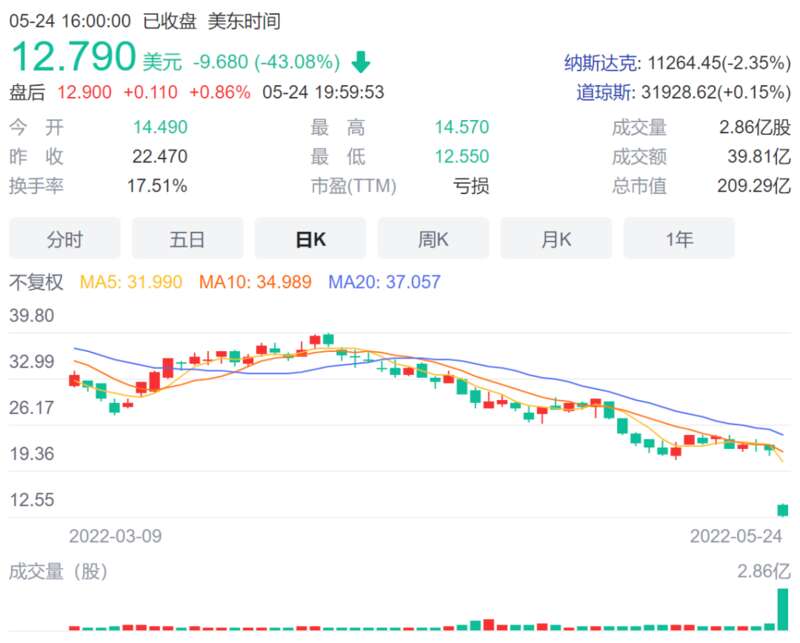The height and width of the screenshot is (643, 800).
Task: Open the 五日 chart tab
Action: pos(187,238)
